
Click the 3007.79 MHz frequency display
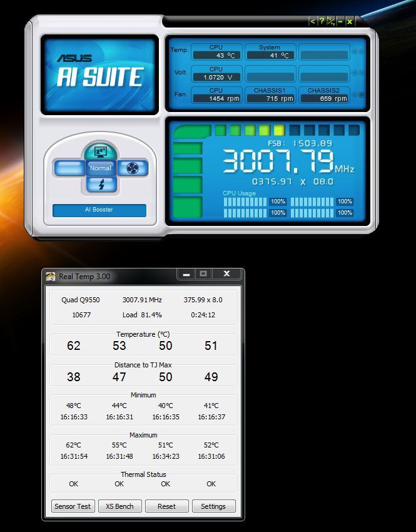pyautogui.click(x=288, y=161)
